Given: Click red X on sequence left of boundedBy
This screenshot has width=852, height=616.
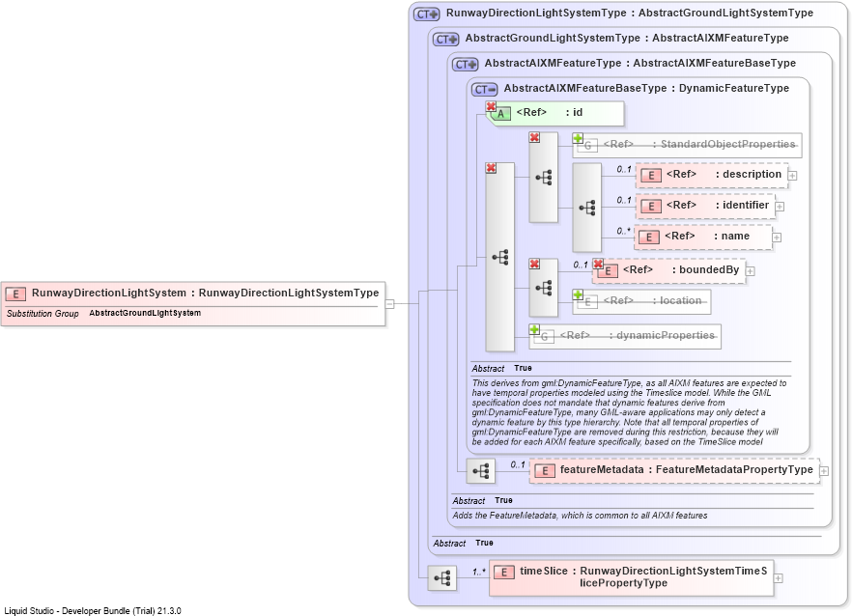Looking at the screenshot, I should pos(534,264).
